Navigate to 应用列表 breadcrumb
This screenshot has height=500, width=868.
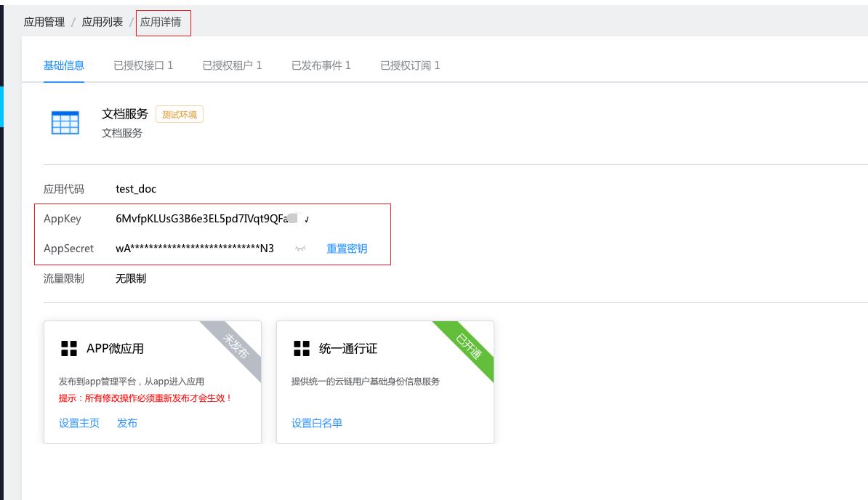103,22
